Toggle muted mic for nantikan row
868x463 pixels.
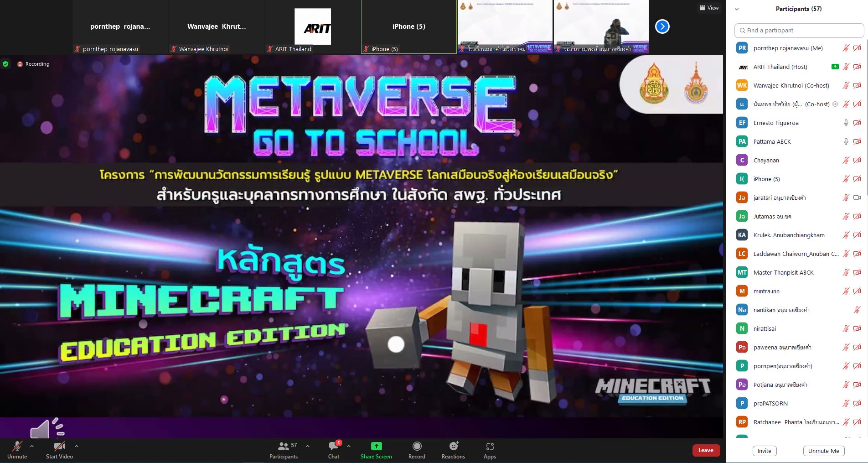[857, 310]
